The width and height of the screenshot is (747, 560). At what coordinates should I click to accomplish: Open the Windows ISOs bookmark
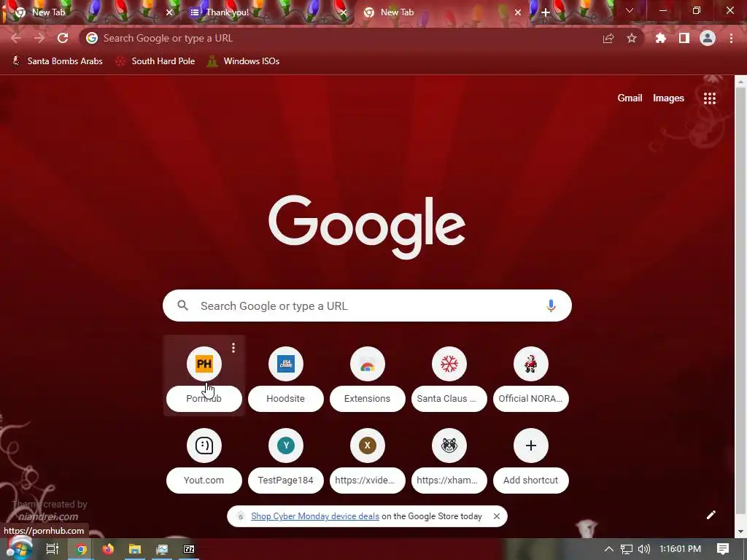[244, 61]
